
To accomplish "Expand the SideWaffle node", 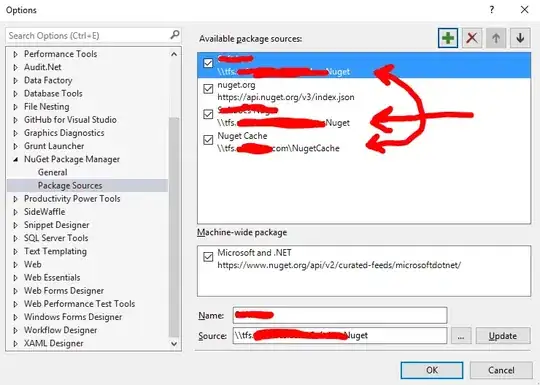I will [15, 212].
